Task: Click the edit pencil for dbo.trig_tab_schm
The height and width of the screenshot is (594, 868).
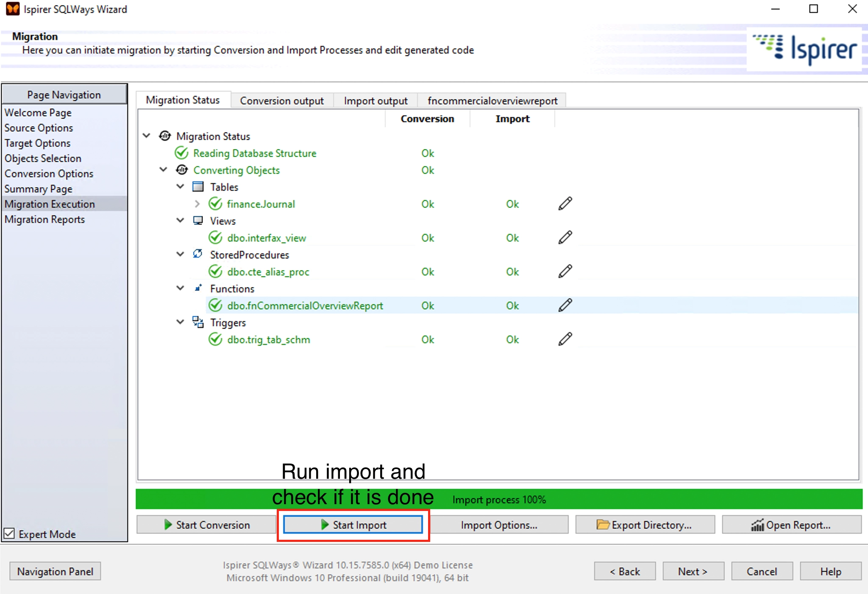Action: pos(565,339)
